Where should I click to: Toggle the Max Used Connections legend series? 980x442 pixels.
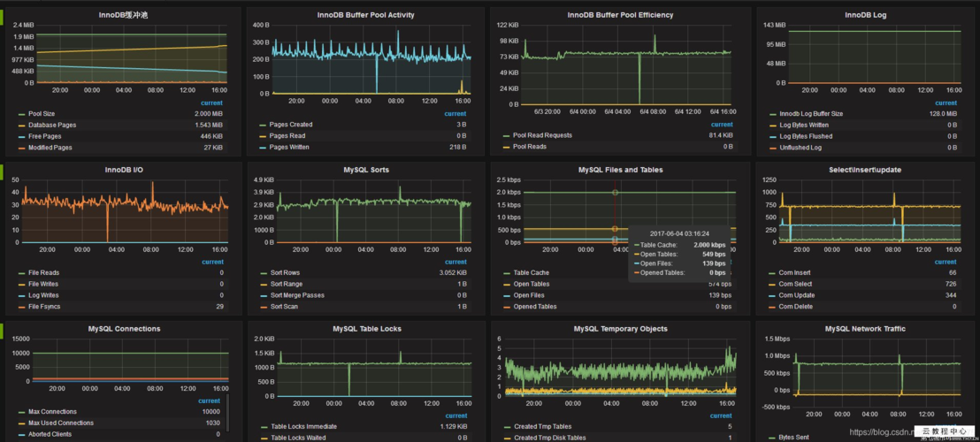pyautogui.click(x=61, y=423)
